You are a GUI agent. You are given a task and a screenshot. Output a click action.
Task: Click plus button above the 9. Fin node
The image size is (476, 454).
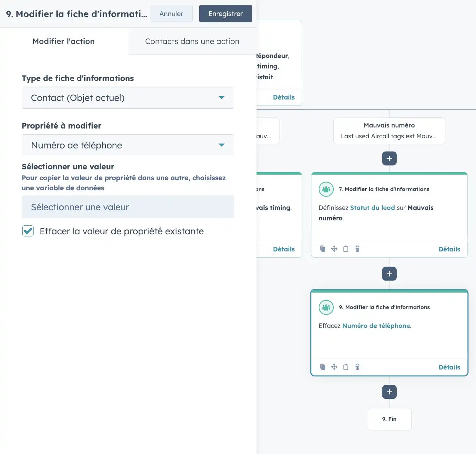click(x=389, y=392)
